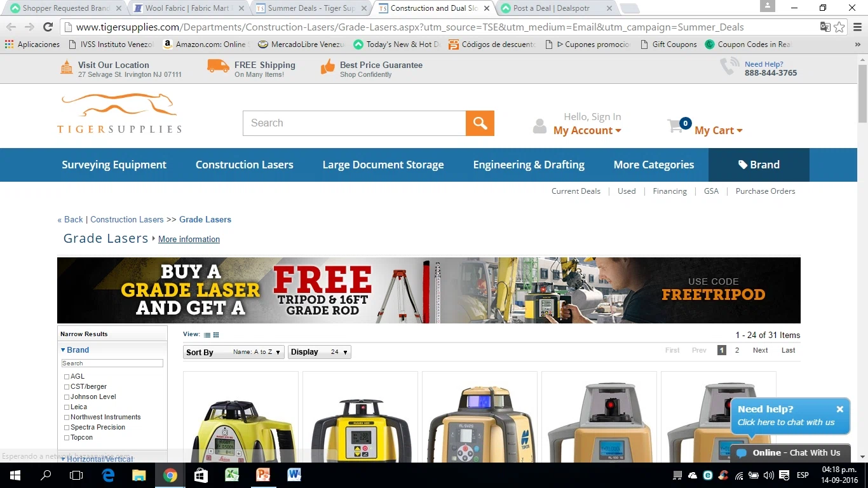Image resolution: width=868 pixels, height=488 pixels.
Task: Check the Johnson Level brand filter
Action: coord(67,397)
